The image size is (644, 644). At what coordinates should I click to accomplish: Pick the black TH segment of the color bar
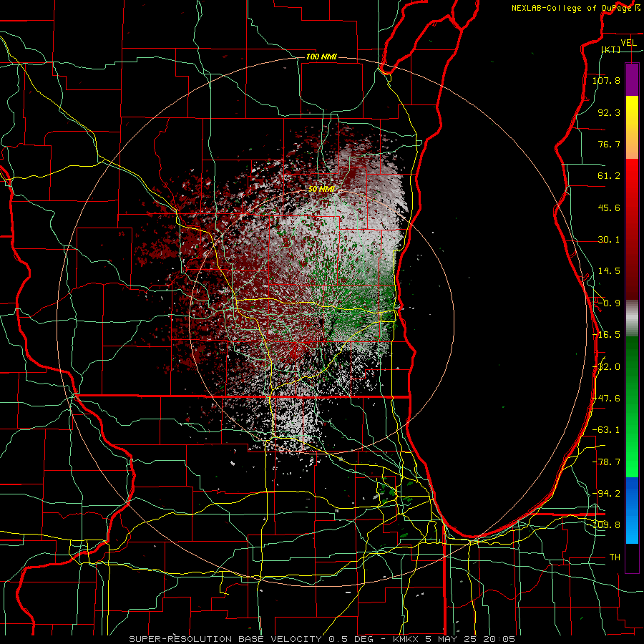click(632, 558)
